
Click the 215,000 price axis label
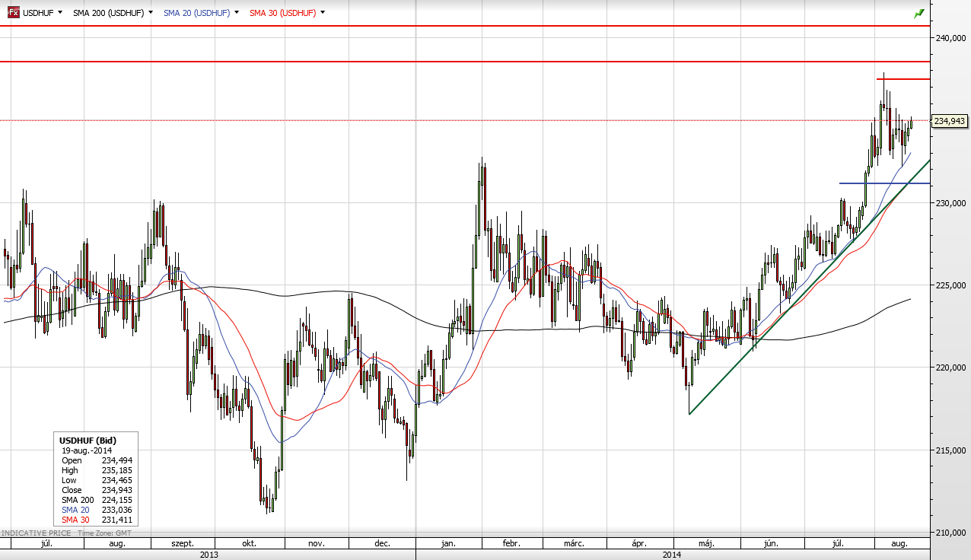pos(950,450)
